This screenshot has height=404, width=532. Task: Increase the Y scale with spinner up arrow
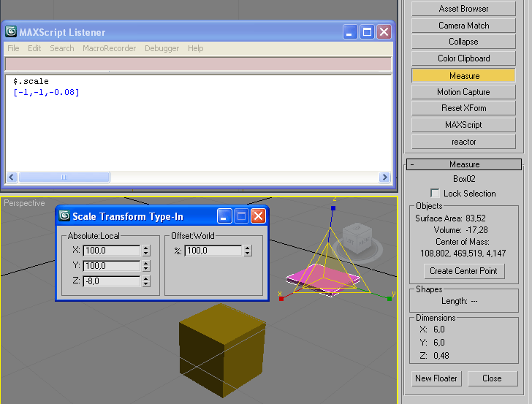pyautogui.click(x=146, y=263)
